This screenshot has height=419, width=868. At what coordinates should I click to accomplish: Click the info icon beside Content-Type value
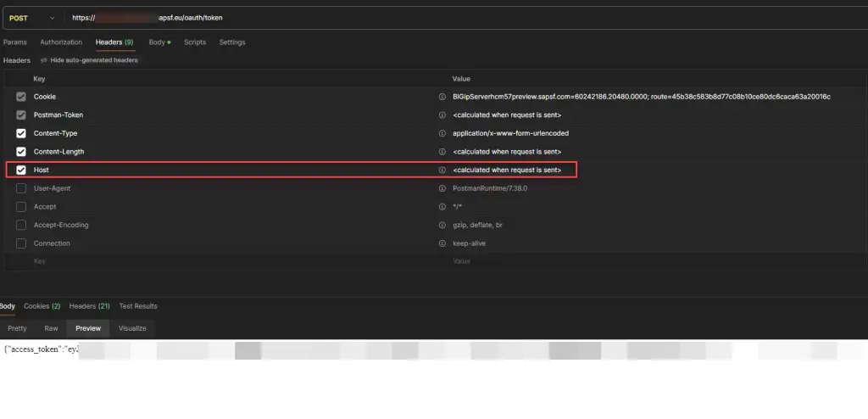click(442, 133)
